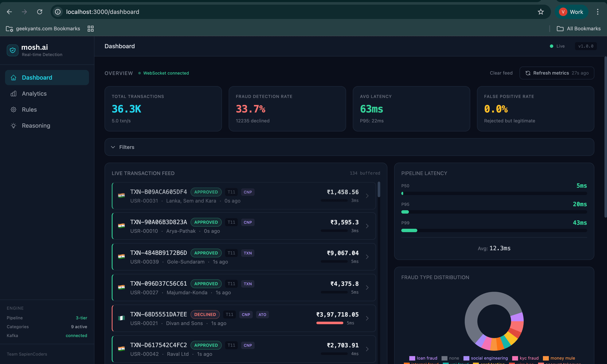Toggle the green Live dot next to v1.0.0
Image resolution: width=607 pixels, height=364 pixels.
[551, 46]
